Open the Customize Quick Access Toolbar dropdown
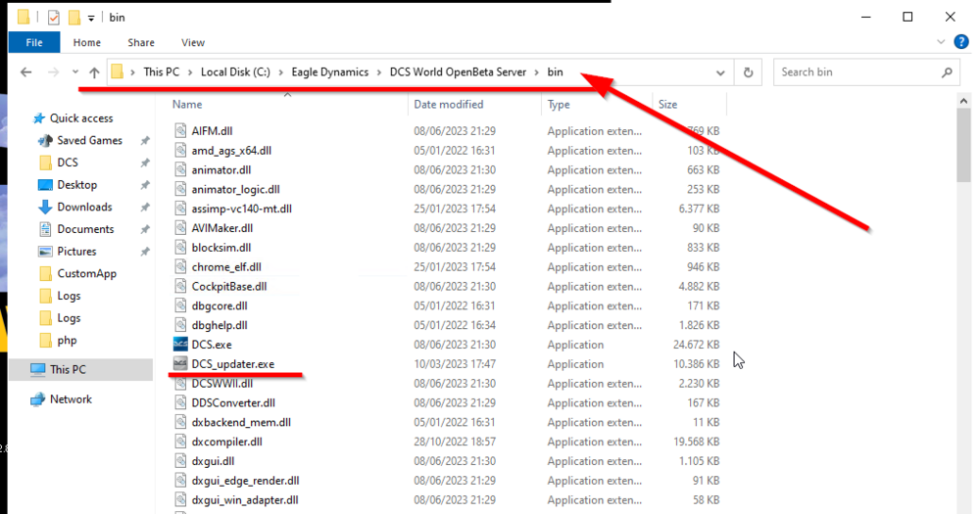980x514 pixels. 91,18
